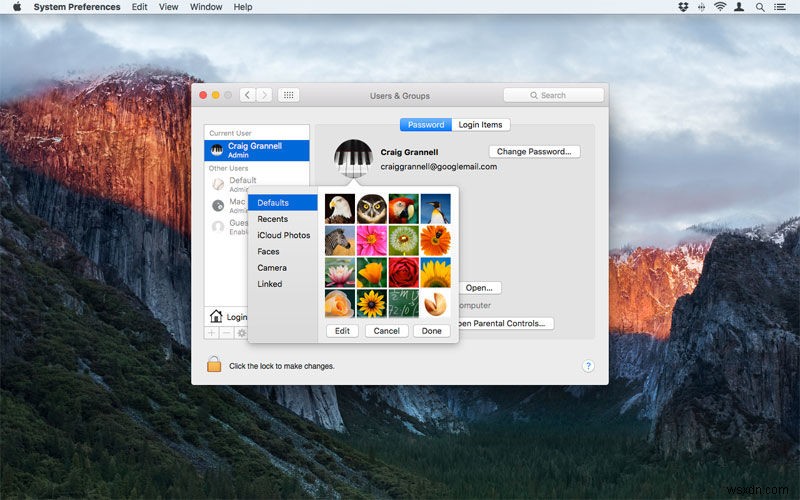Image resolution: width=800 pixels, height=500 pixels.
Task: Click Done in the picture picker
Action: [x=431, y=331]
